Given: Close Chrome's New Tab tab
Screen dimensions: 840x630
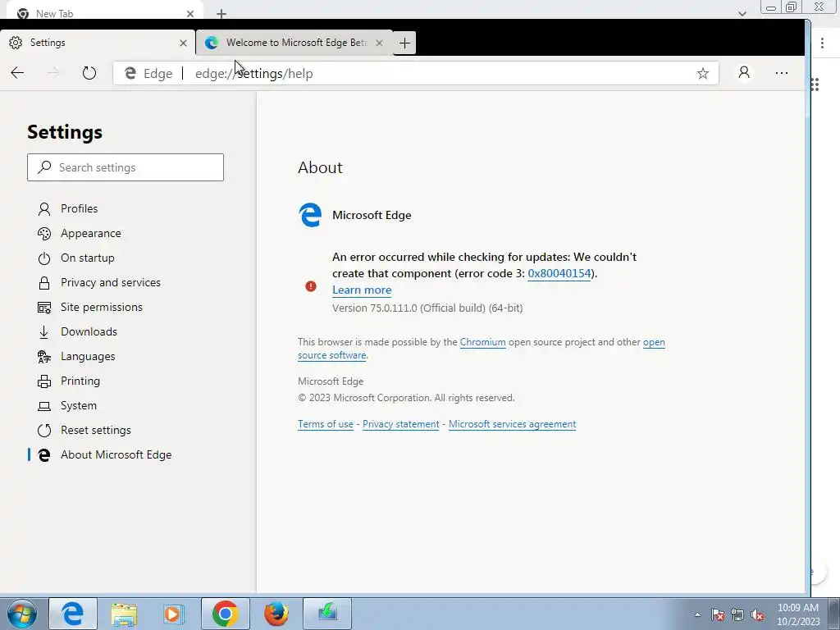Looking at the screenshot, I should (190, 14).
